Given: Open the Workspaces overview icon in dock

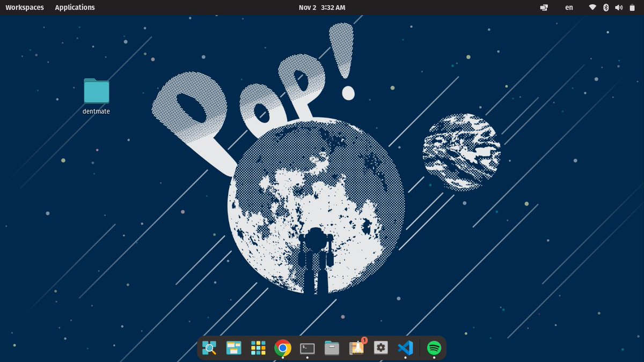Looking at the screenshot, I should 233,348.
